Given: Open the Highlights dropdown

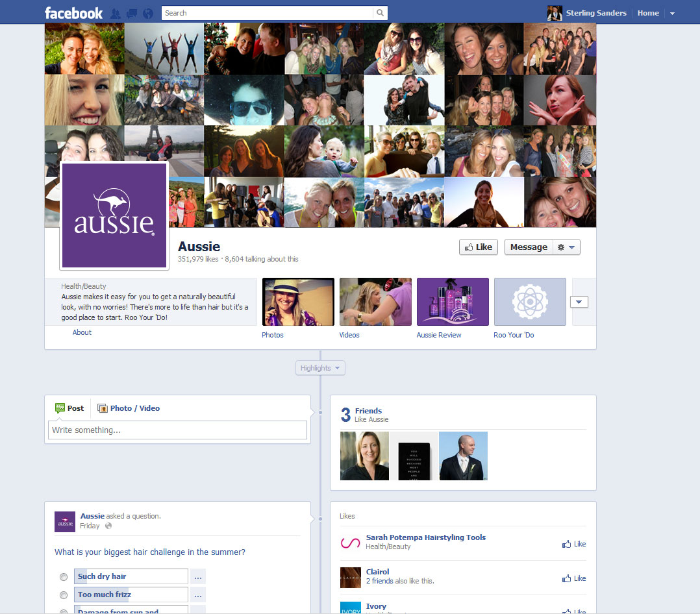Looking at the screenshot, I should coord(320,368).
